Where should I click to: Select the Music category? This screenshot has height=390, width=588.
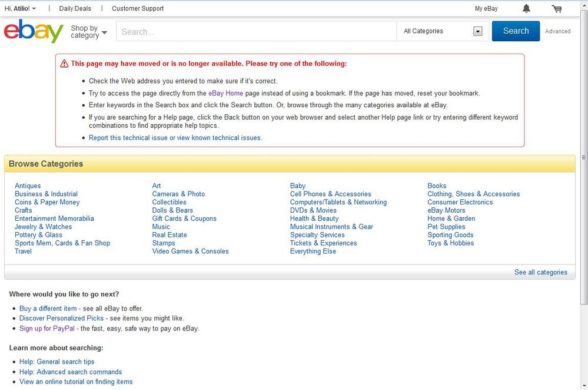point(161,227)
